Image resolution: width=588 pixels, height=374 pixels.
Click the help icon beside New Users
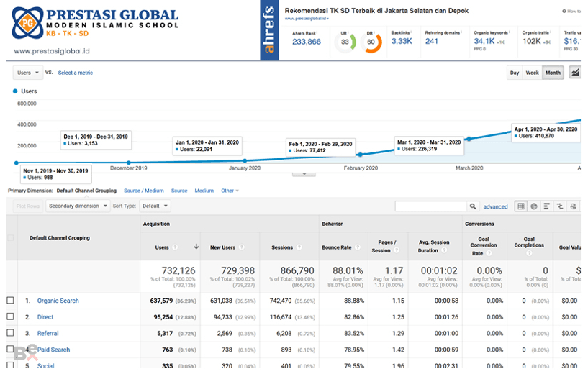(242, 247)
